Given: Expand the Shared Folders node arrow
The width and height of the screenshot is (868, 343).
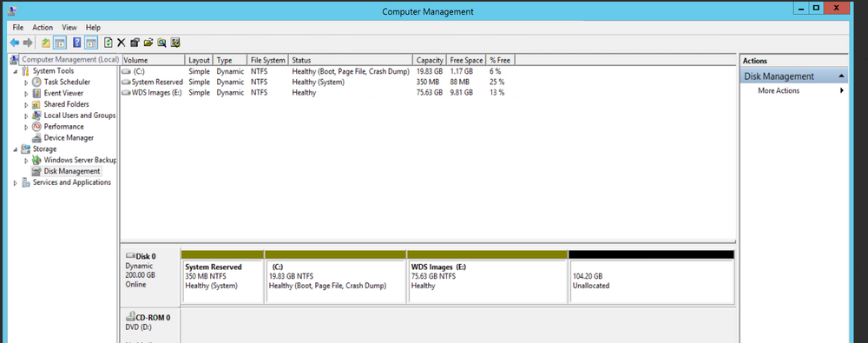Looking at the screenshot, I should click(x=26, y=104).
